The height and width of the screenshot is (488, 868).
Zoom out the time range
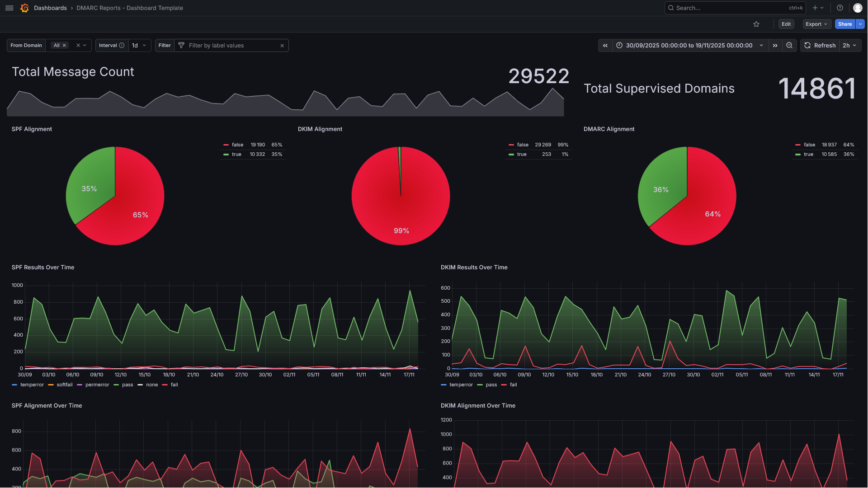789,46
